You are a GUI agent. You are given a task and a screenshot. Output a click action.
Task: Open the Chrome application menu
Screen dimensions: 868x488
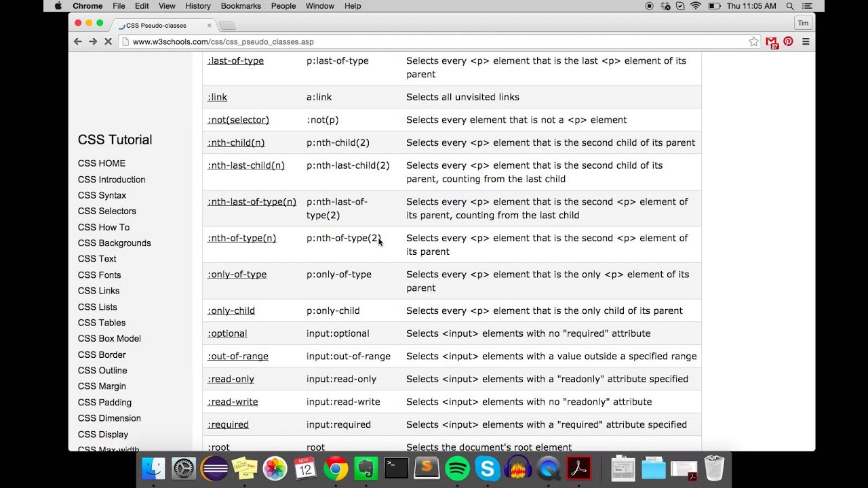click(x=87, y=6)
